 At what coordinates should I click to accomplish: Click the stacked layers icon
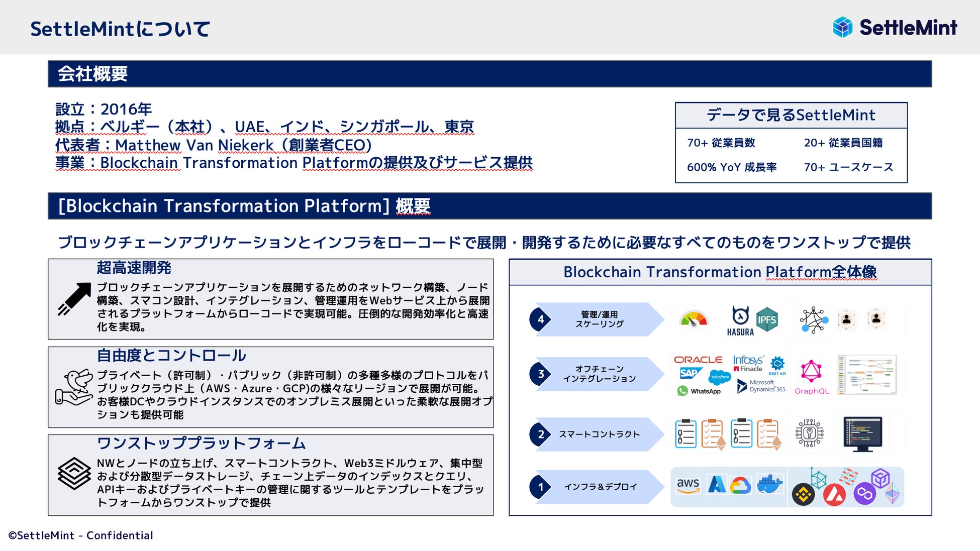74,473
